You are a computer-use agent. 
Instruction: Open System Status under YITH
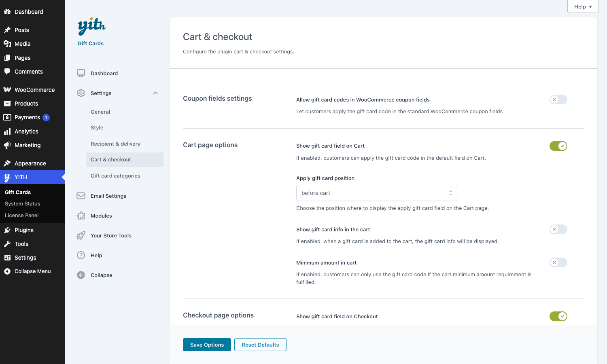pyautogui.click(x=23, y=203)
